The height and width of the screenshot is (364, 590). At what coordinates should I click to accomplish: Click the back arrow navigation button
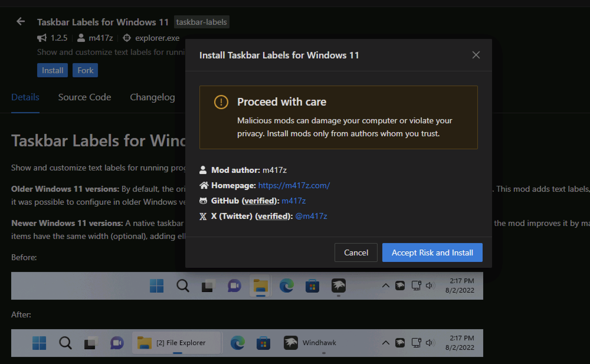point(21,22)
